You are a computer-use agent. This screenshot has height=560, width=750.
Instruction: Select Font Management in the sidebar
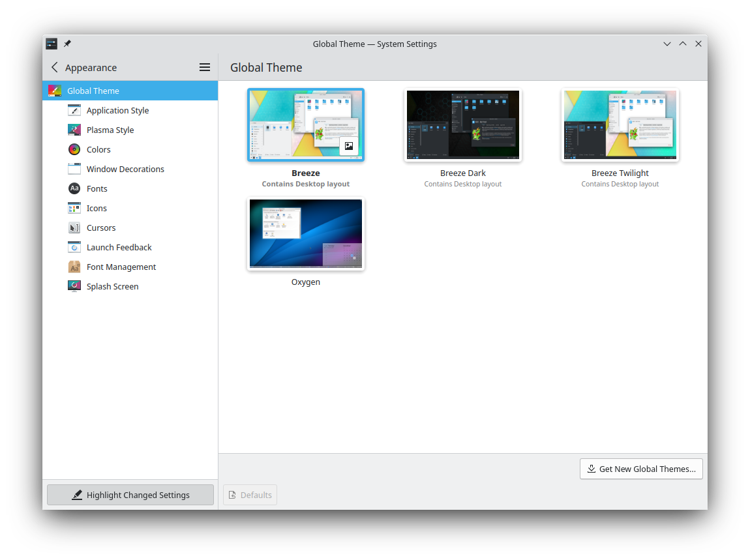point(121,267)
